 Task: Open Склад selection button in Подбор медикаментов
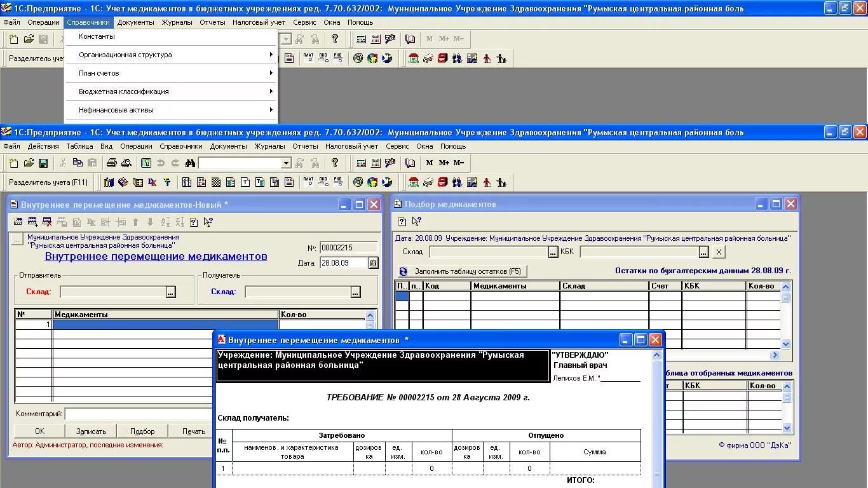(x=553, y=252)
